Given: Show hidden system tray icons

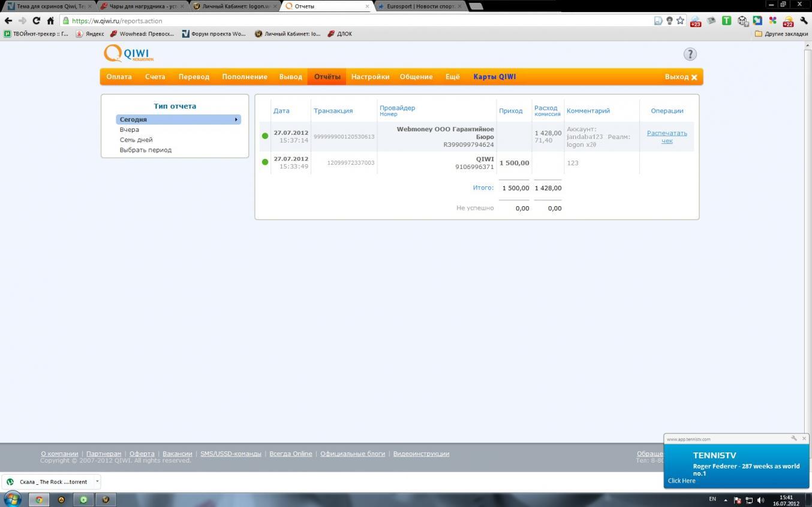Looking at the screenshot, I should tap(726, 500).
